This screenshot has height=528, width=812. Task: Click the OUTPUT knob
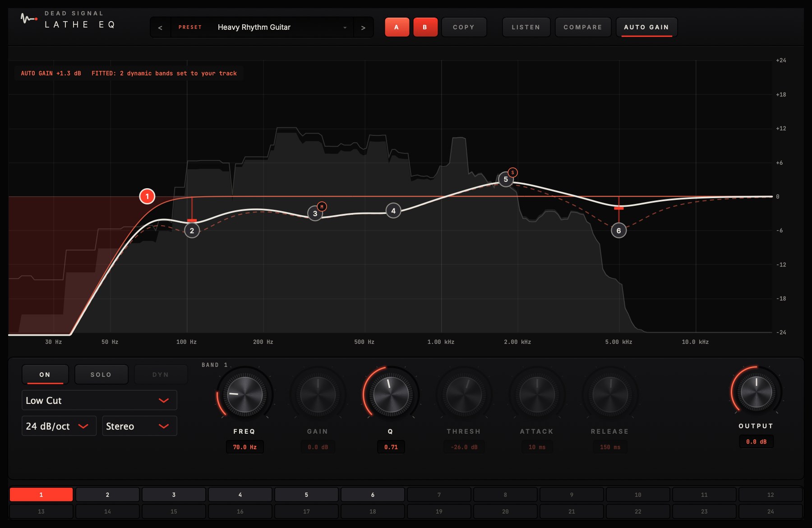coord(757,392)
